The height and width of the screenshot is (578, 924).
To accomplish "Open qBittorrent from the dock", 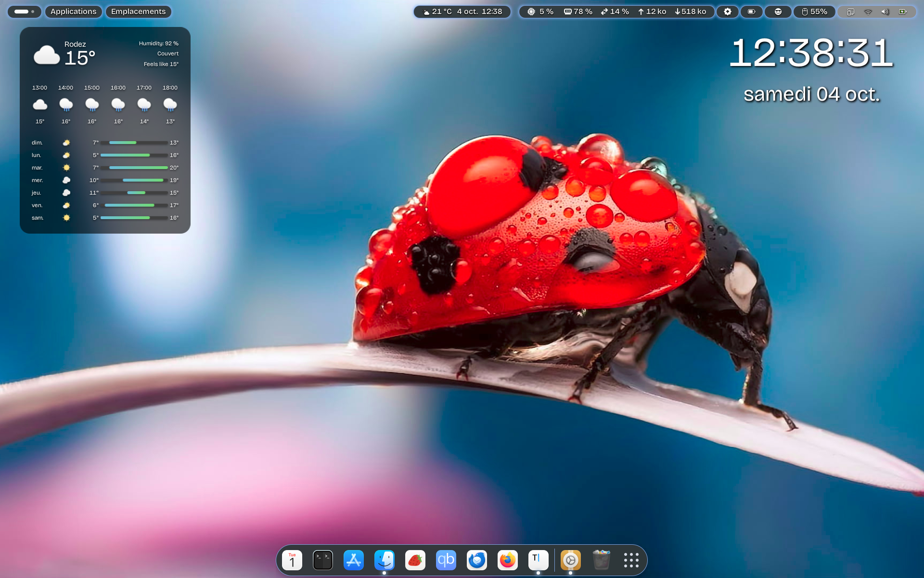I will pyautogui.click(x=446, y=560).
